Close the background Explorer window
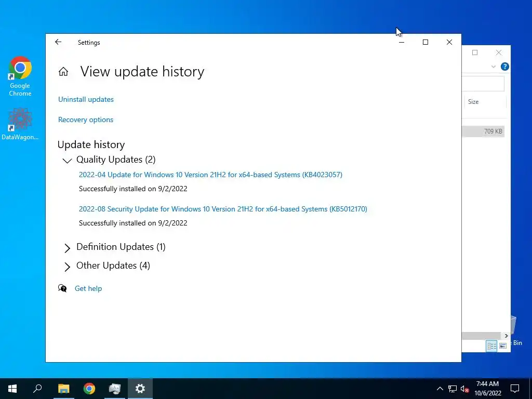 pos(499,52)
